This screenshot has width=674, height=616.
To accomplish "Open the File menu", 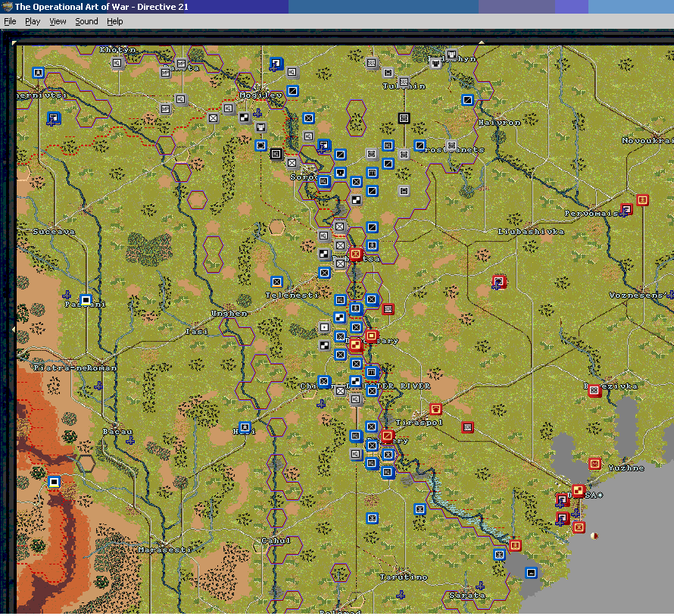I will point(10,21).
